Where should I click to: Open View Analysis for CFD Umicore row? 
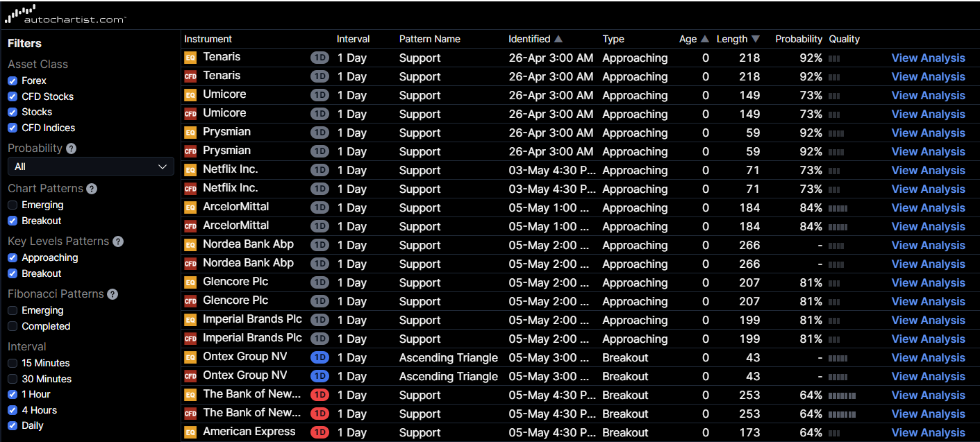[929, 114]
